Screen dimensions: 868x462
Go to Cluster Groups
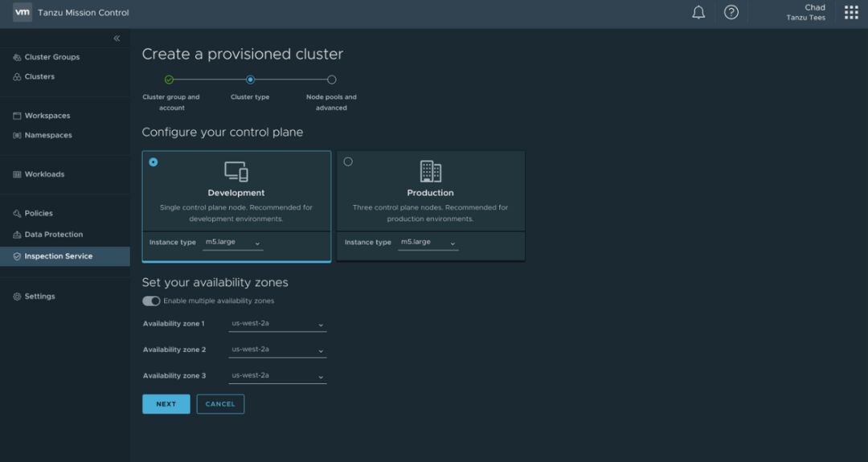click(x=52, y=57)
